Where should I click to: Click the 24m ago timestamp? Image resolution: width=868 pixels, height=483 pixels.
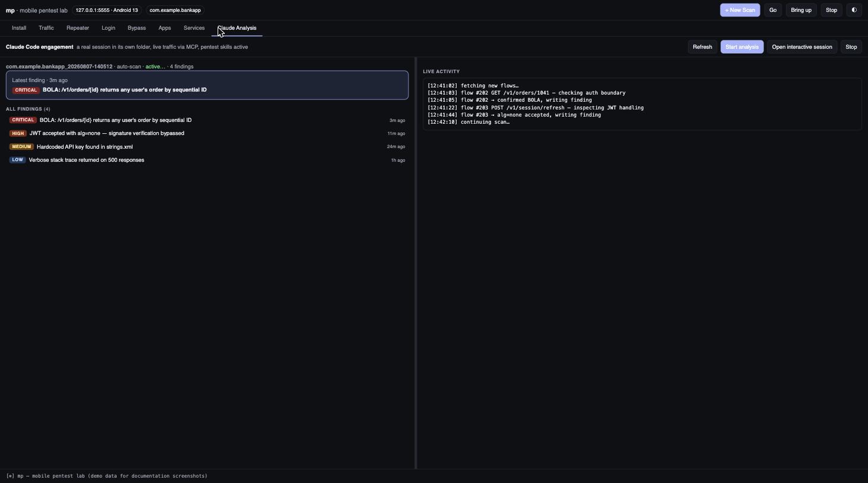tap(396, 147)
